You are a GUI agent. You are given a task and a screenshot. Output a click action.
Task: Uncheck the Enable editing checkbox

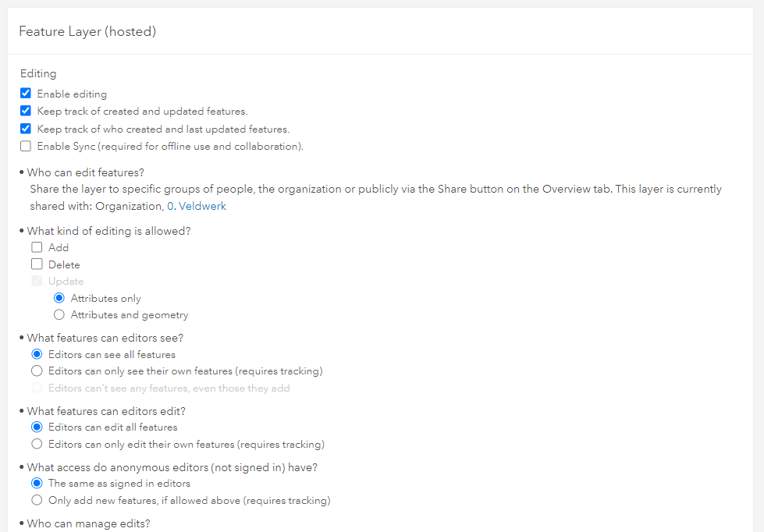(x=25, y=92)
